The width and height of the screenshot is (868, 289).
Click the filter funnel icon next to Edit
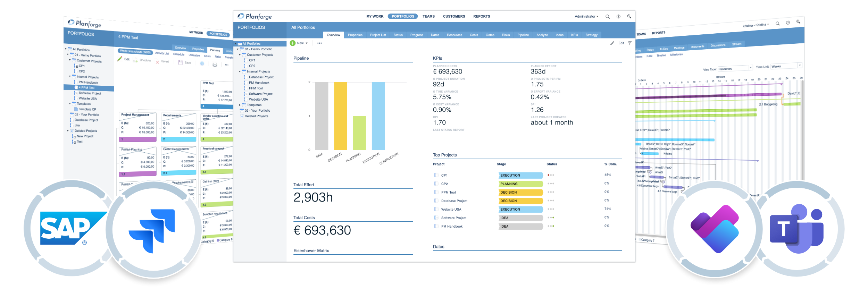tap(630, 43)
